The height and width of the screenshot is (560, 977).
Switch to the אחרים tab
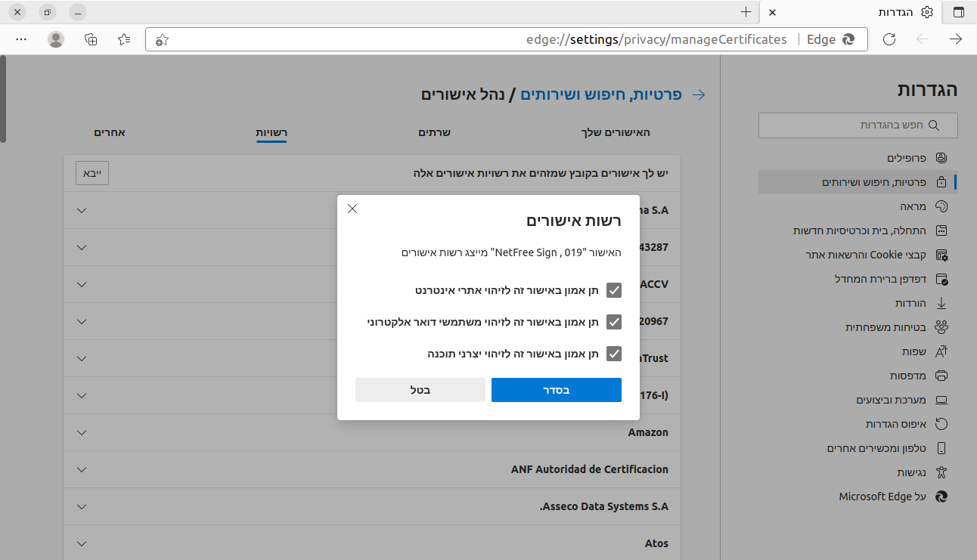pyautogui.click(x=110, y=132)
